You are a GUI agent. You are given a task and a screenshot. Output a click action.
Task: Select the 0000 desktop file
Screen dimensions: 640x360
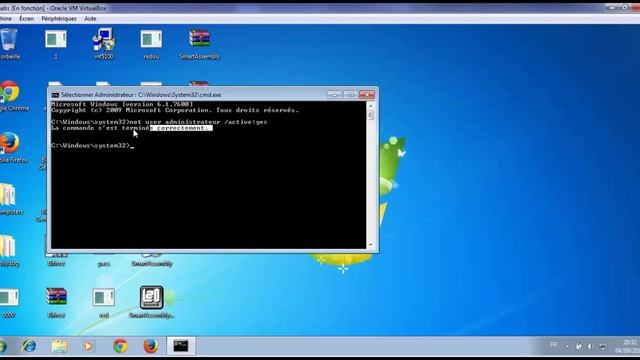pos(9,303)
